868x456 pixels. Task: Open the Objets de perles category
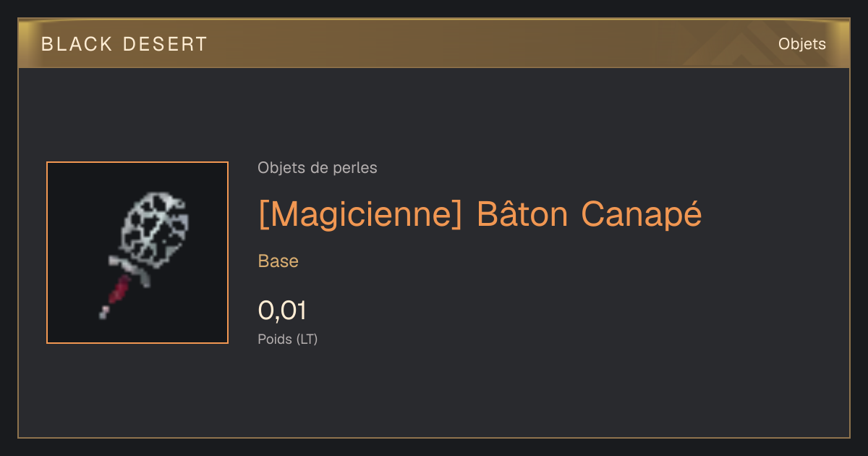pos(318,168)
